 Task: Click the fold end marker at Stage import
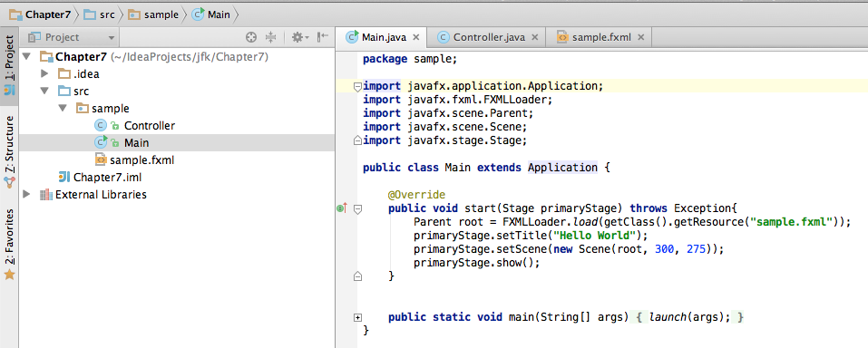click(357, 140)
